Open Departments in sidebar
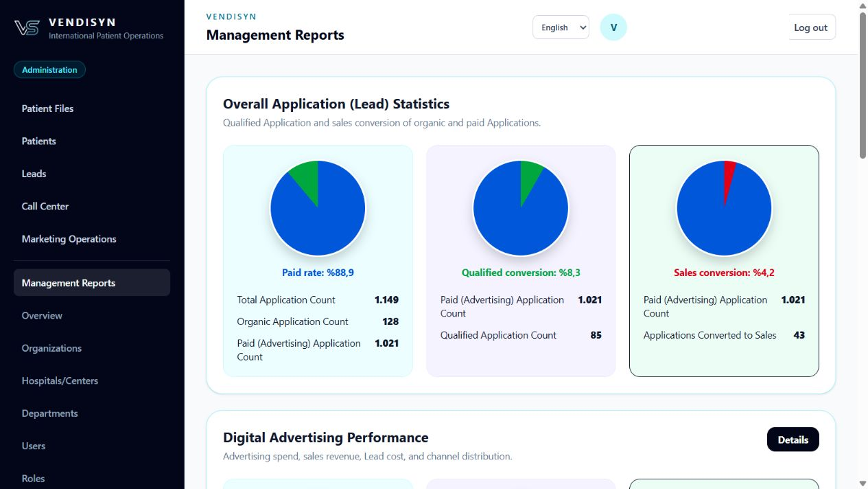Screen dimensions: 868x489 click(49, 413)
